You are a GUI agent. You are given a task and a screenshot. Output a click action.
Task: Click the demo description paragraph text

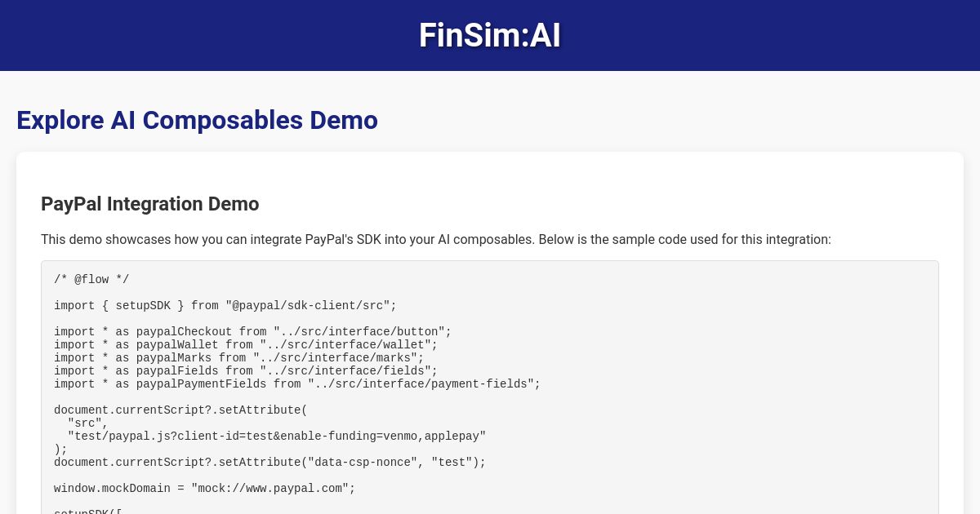coord(436,239)
